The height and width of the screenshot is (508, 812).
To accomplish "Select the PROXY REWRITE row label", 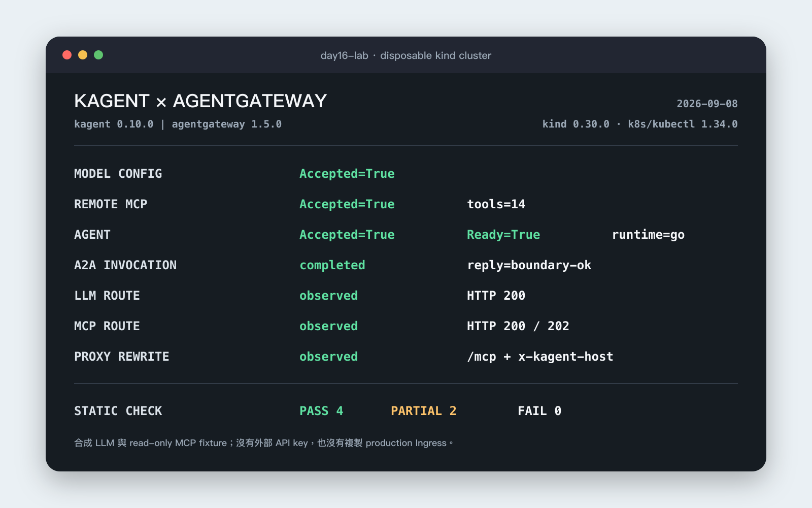I will (122, 357).
